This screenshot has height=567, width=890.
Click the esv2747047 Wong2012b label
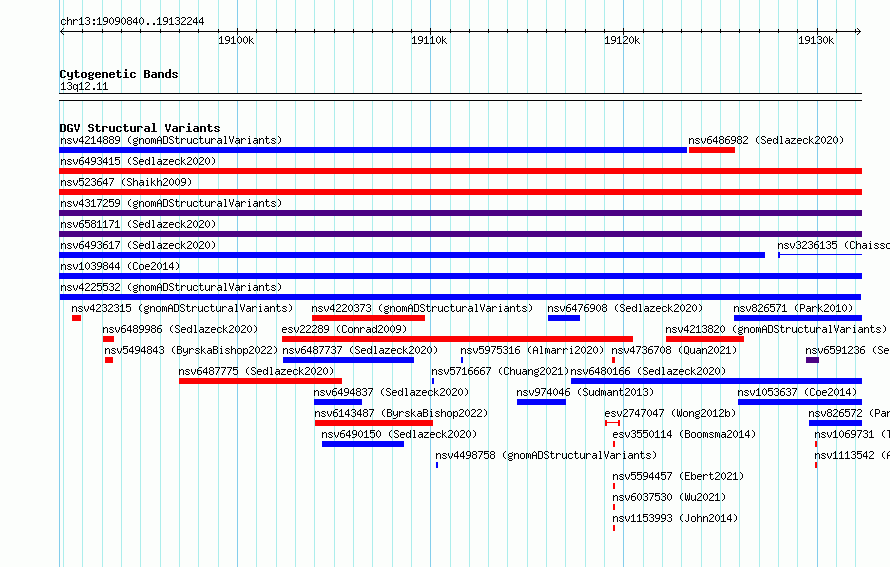670,413
